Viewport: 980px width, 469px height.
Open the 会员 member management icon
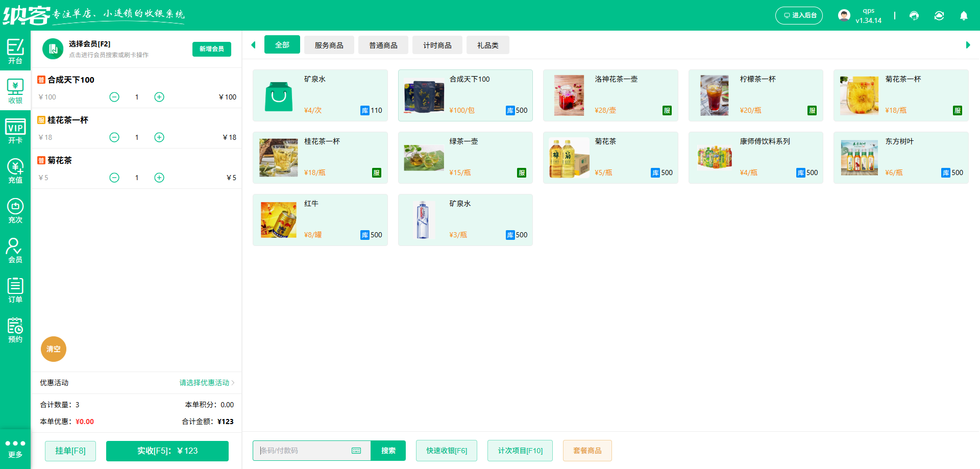(15, 250)
